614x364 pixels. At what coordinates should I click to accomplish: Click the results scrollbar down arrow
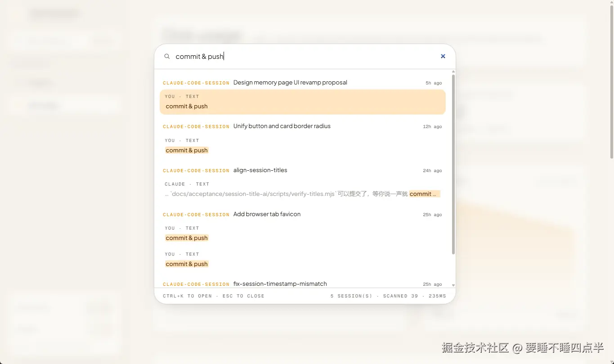tap(453, 285)
